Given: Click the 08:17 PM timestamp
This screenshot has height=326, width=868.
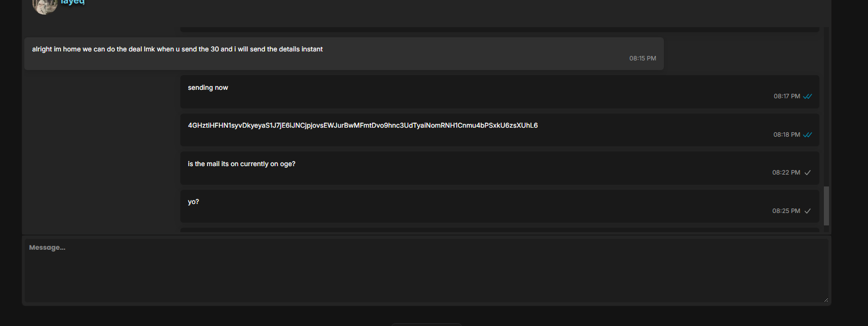Looking at the screenshot, I should tap(787, 97).
